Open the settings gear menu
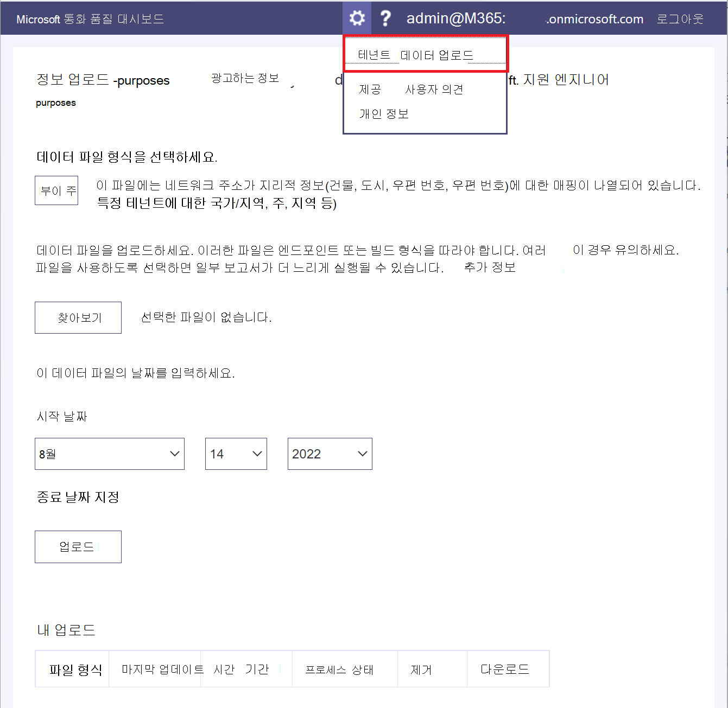The width and height of the screenshot is (728, 708). click(357, 18)
